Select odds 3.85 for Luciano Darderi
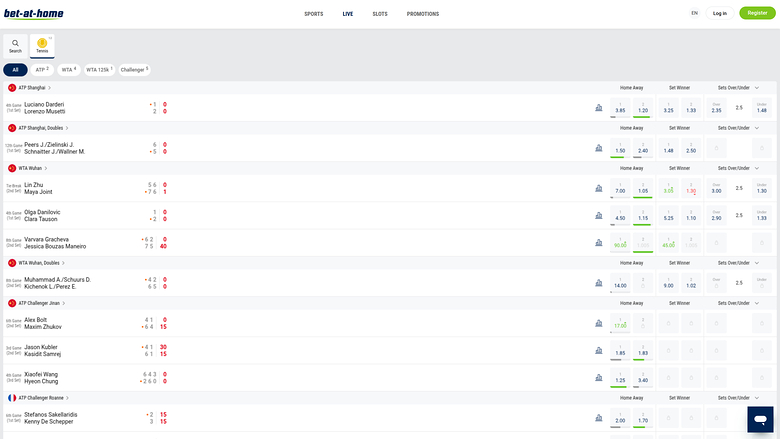Screen dimensions: 780x439 click(x=620, y=108)
